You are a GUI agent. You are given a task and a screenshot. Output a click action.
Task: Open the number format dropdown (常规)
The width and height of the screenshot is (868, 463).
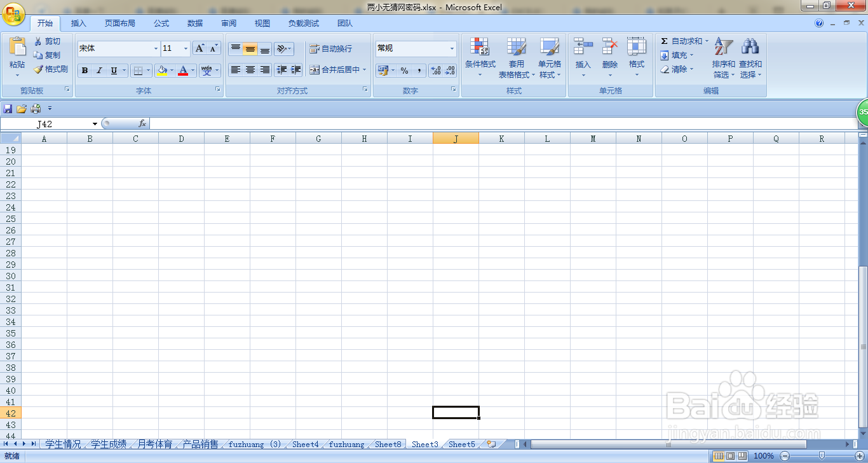[452, 49]
